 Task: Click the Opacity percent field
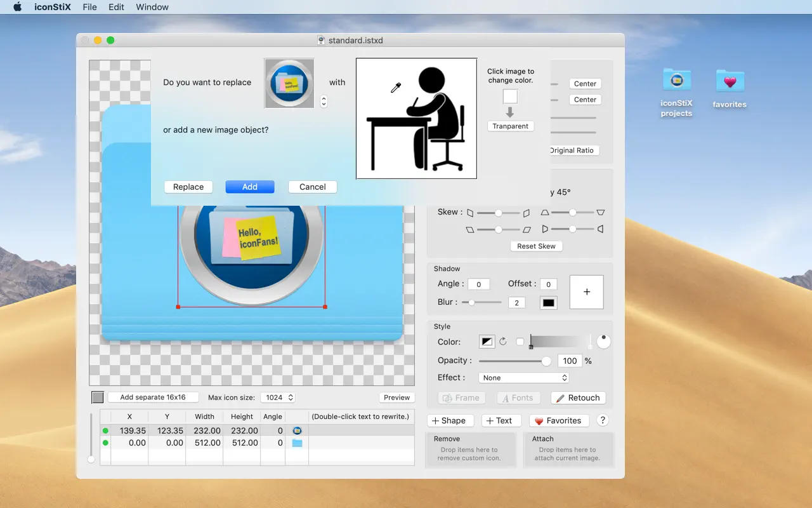pos(570,361)
